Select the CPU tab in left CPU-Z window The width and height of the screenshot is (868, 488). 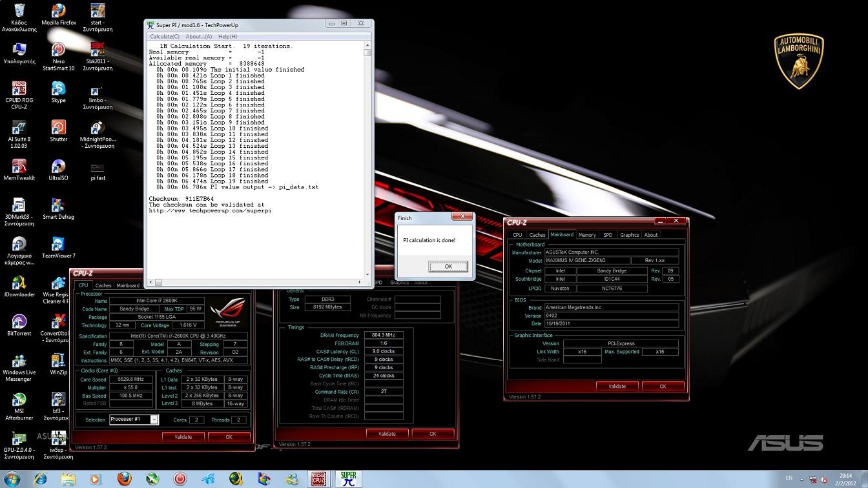point(83,285)
